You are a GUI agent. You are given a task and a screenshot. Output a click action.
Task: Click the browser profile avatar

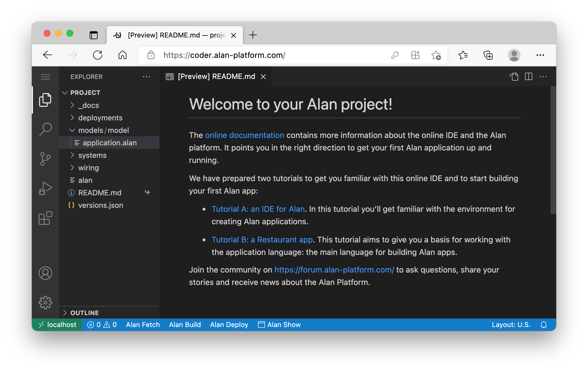pos(514,55)
